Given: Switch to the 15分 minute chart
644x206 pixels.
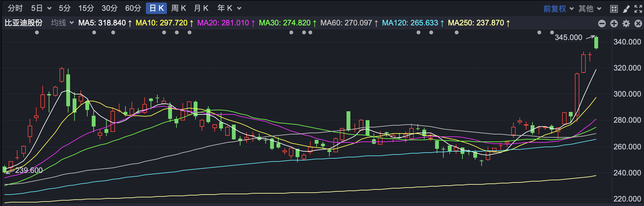Looking at the screenshot, I should [x=86, y=8].
